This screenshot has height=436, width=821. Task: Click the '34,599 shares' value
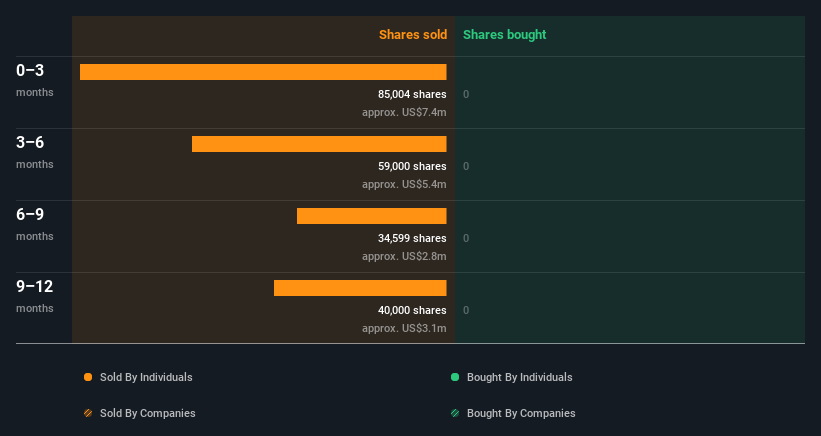(x=412, y=238)
